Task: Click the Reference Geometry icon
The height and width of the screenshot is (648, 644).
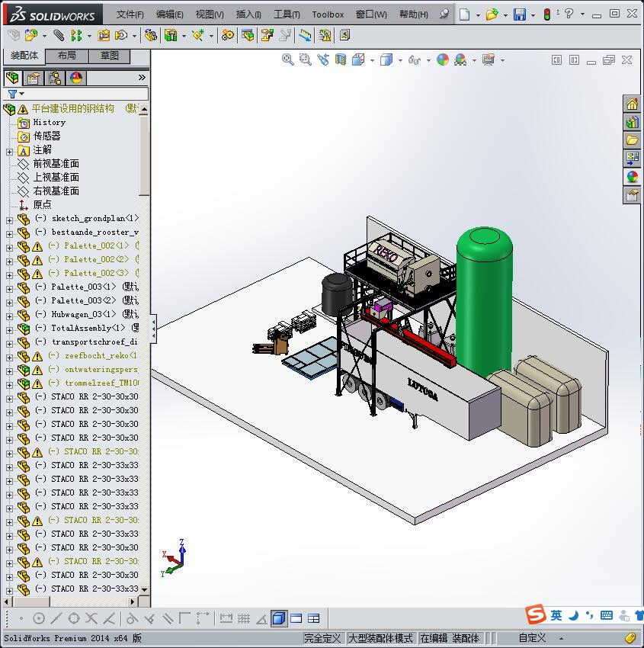Action: tap(198, 36)
